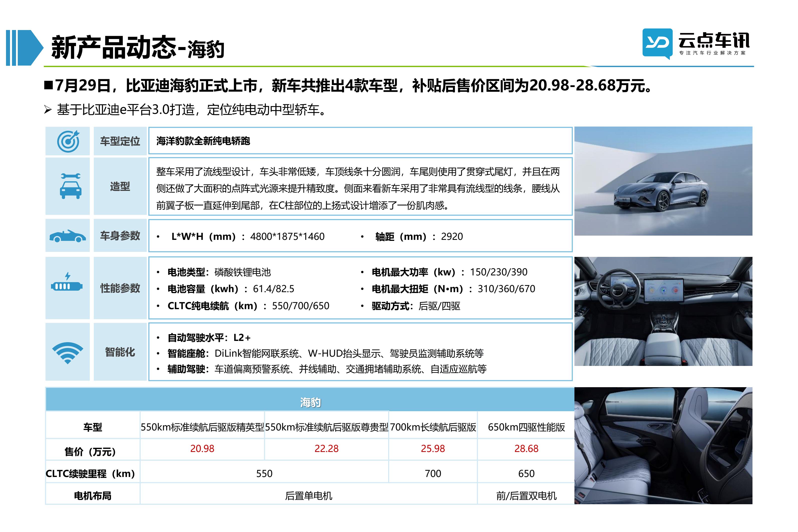798x532 pixels.
Task: Click the 550km标准续航后驱版精英型 cell
Action: pyautogui.click(x=202, y=425)
